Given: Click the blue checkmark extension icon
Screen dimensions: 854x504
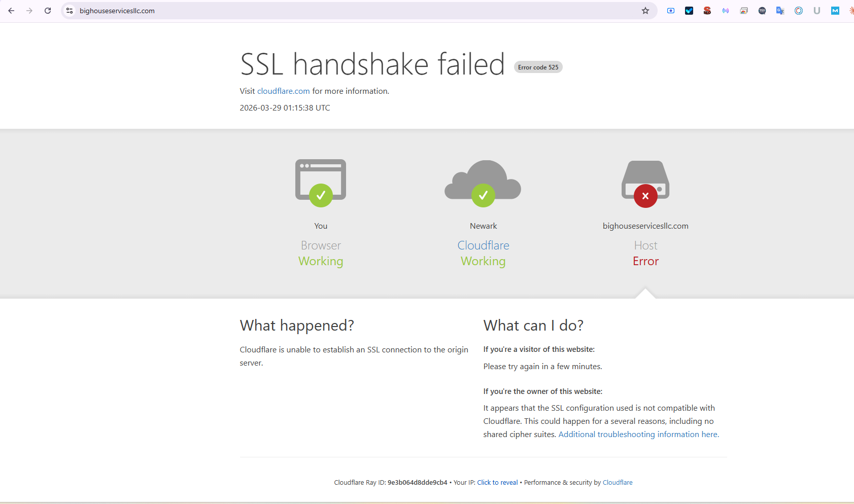Looking at the screenshot, I should [x=689, y=11].
